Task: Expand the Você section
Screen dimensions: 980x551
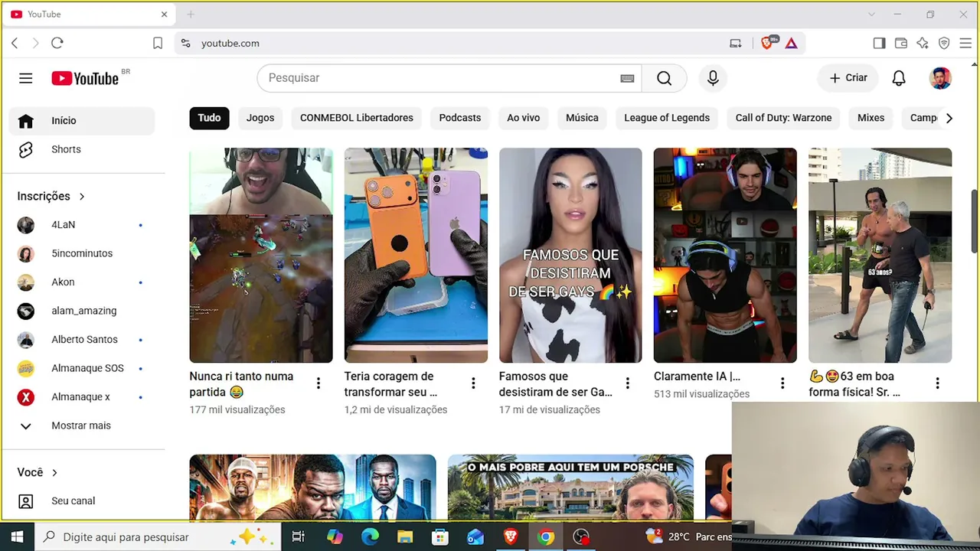Action: (38, 472)
